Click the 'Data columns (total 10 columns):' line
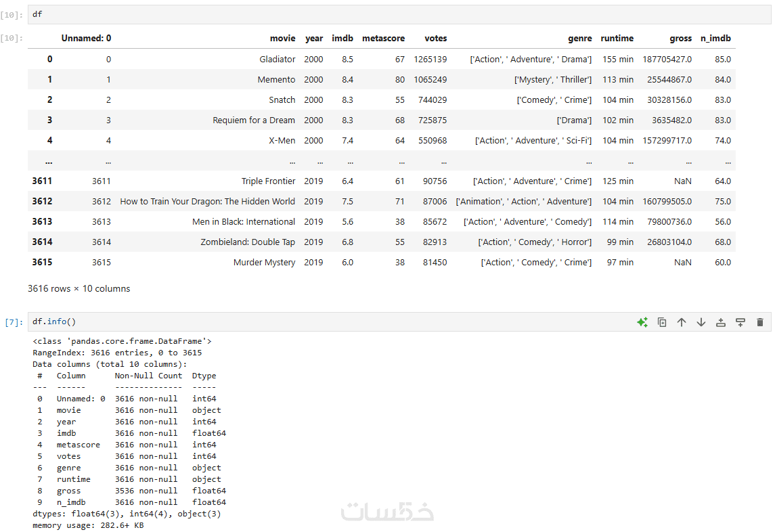This screenshot has height=532, width=775. click(110, 364)
